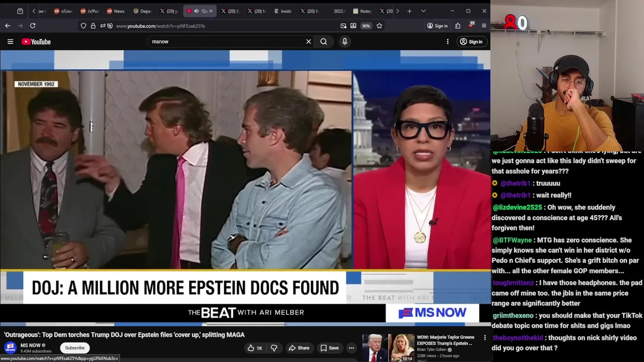Show site security padlock information

point(93,26)
